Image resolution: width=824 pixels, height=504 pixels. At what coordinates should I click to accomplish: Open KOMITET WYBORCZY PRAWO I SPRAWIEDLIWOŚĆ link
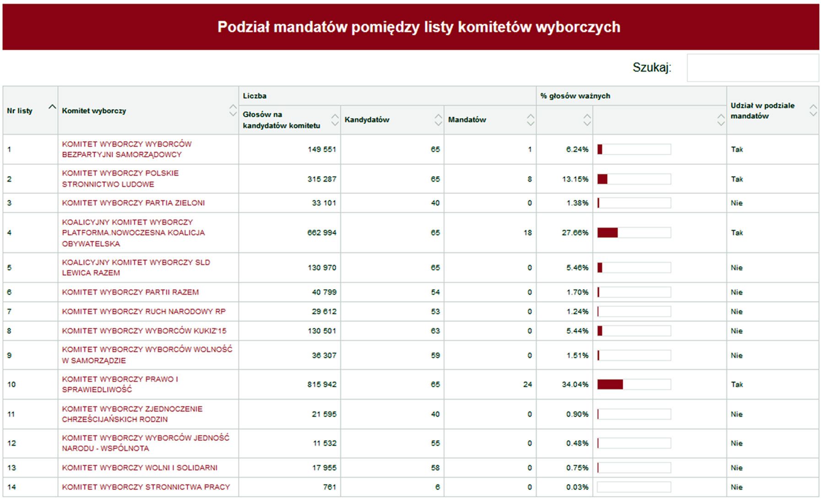pyautogui.click(x=120, y=384)
